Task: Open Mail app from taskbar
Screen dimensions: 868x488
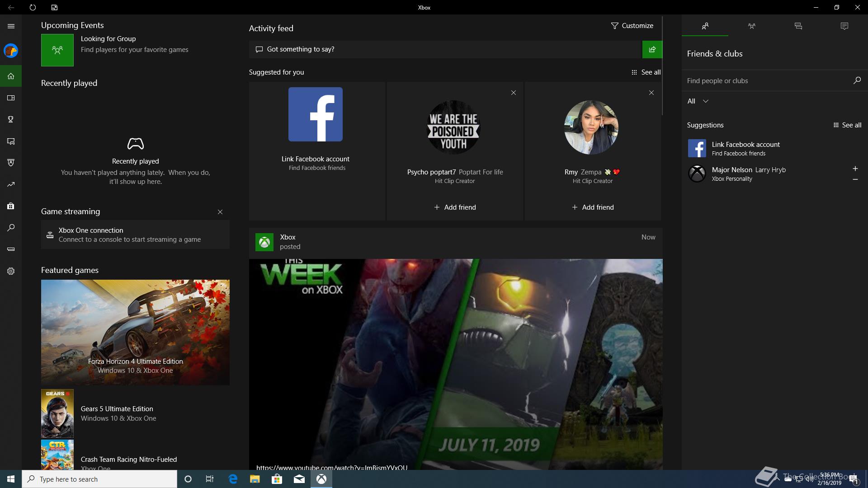Action: point(299,479)
